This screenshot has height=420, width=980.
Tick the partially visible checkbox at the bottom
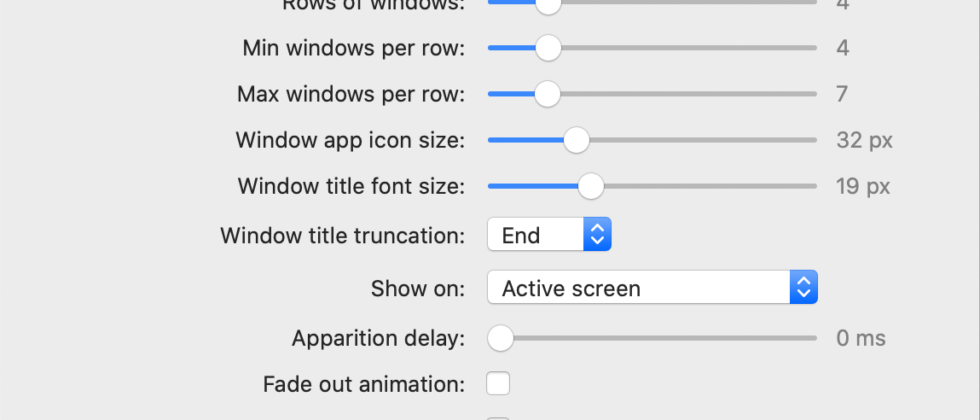[x=498, y=417]
